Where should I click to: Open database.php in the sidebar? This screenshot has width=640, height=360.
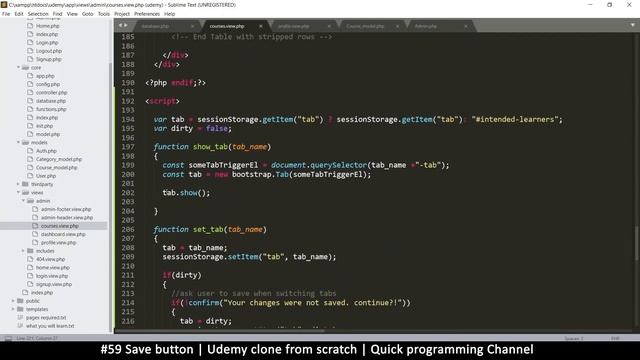pyautogui.click(x=51, y=101)
